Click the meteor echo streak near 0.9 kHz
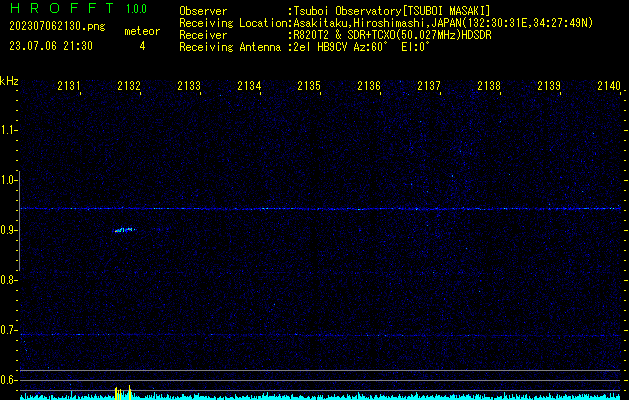The height and width of the screenshot is (400, 629). tap(124, 230)
